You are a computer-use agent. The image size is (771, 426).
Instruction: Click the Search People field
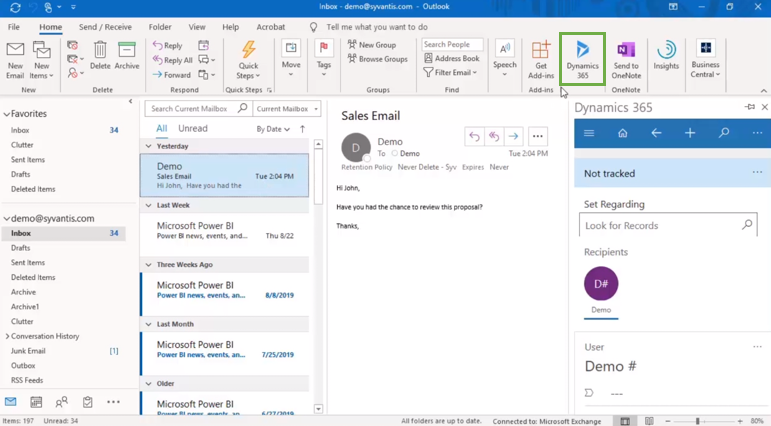point(452,44)
